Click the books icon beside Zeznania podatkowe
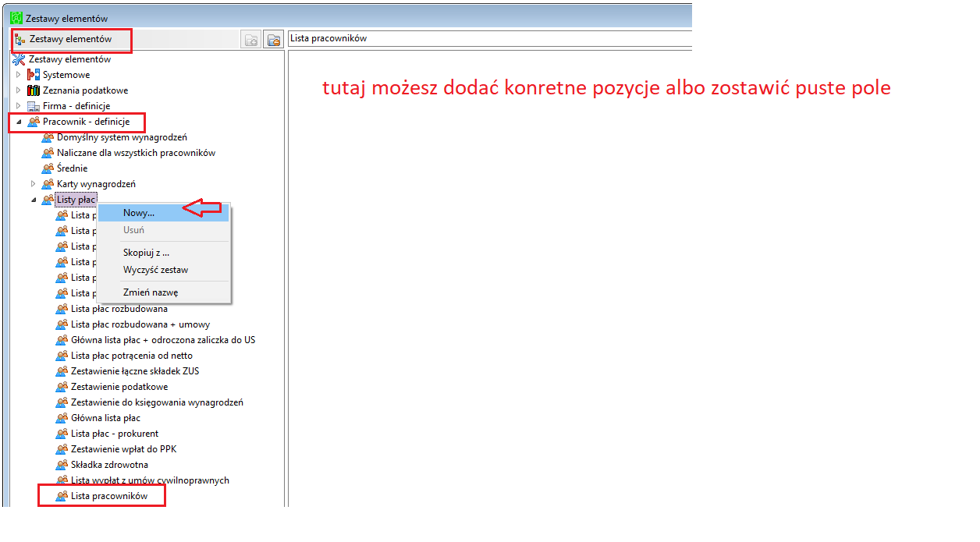The height and width of the screenshot is (542, 980). 34,90
